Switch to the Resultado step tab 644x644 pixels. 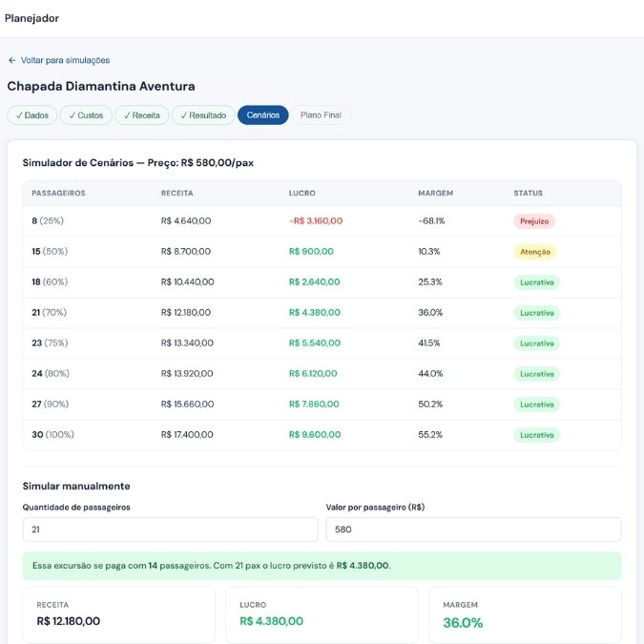click(203, 115)
